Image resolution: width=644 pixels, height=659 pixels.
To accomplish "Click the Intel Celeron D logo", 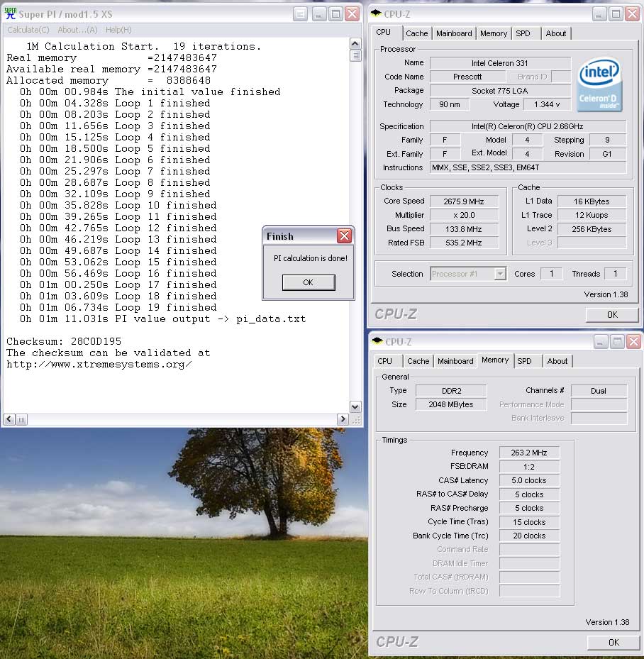I will pos(599,84).
